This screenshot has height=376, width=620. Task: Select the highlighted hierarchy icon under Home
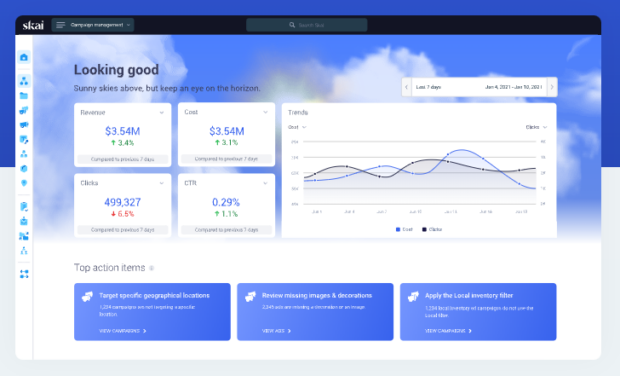coord(24,81)
